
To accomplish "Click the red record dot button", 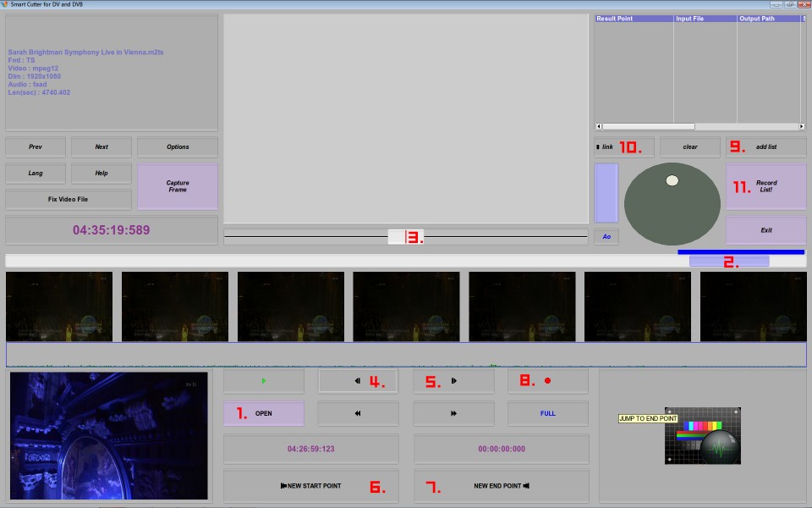I will [x=548, y=381].
